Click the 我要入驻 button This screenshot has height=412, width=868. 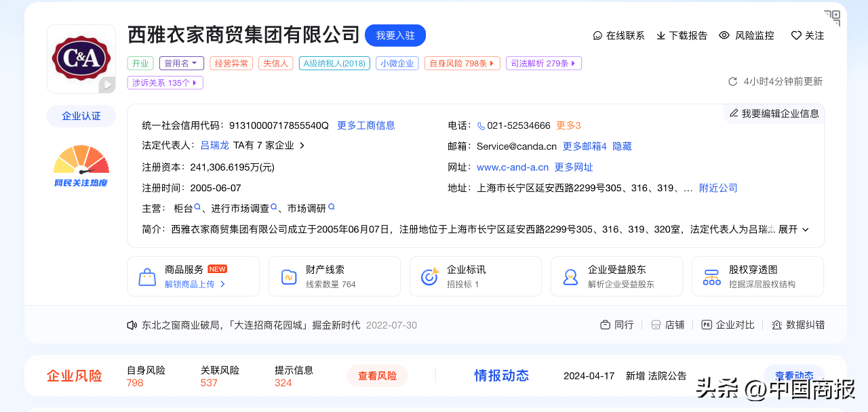coord(395,35)
